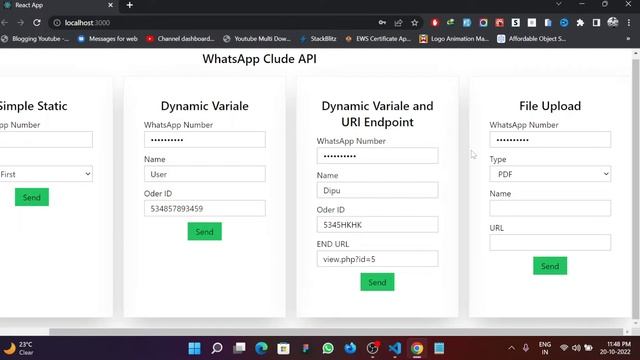The width and height of the screenshot is (640, 360).
Task: Click the vertical page scrollbar
Action: pos(636,188)
